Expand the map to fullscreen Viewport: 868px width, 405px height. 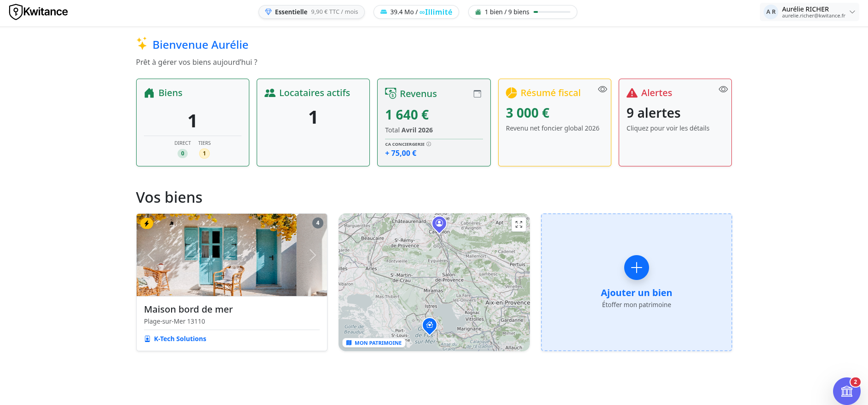[519, 224]
